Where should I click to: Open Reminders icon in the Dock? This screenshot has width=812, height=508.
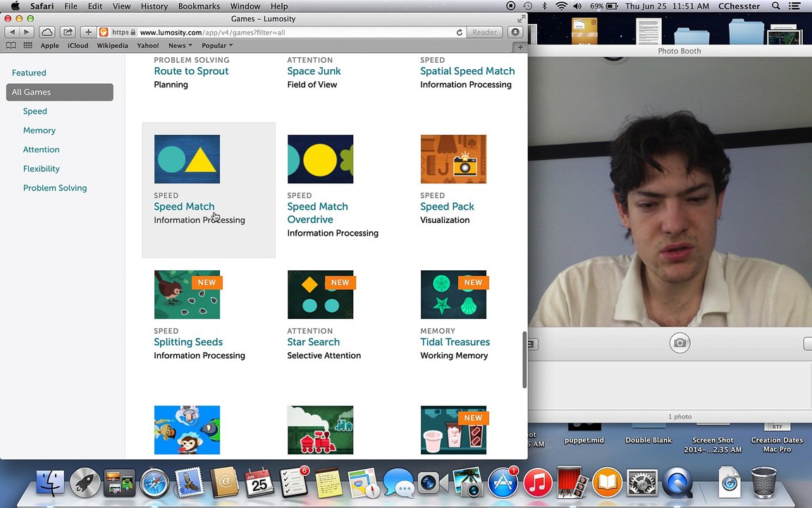coord(294,482)
